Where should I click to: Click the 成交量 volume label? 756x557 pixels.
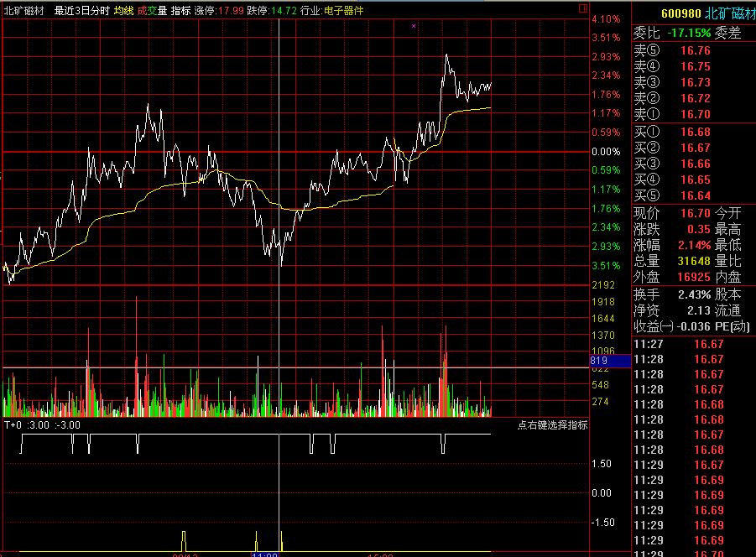152,11
